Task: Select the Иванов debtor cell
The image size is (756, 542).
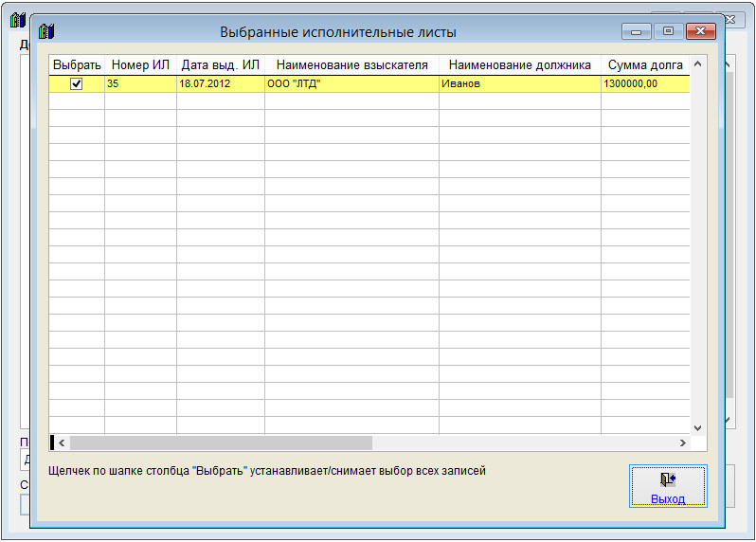Action: point(520,84)
